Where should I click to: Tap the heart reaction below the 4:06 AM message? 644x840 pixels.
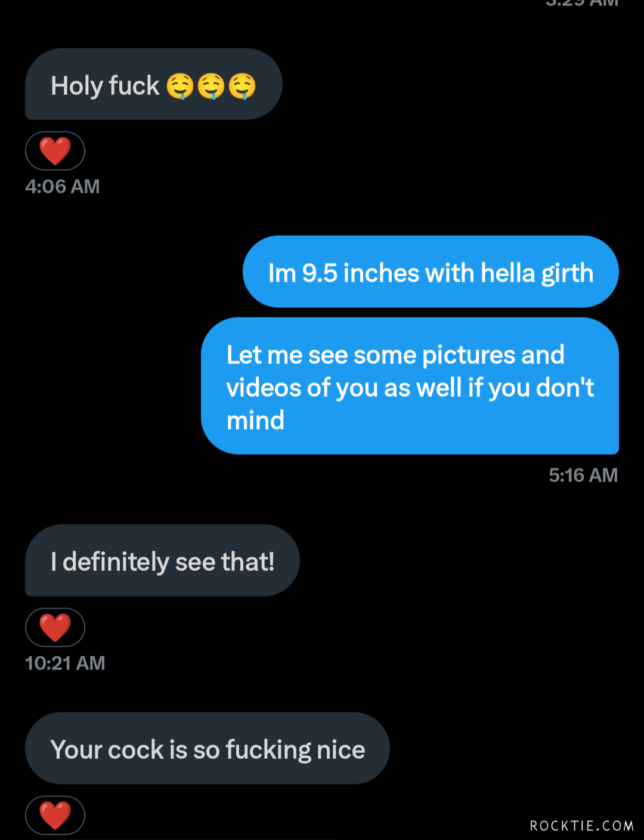[x=55, y=151]
